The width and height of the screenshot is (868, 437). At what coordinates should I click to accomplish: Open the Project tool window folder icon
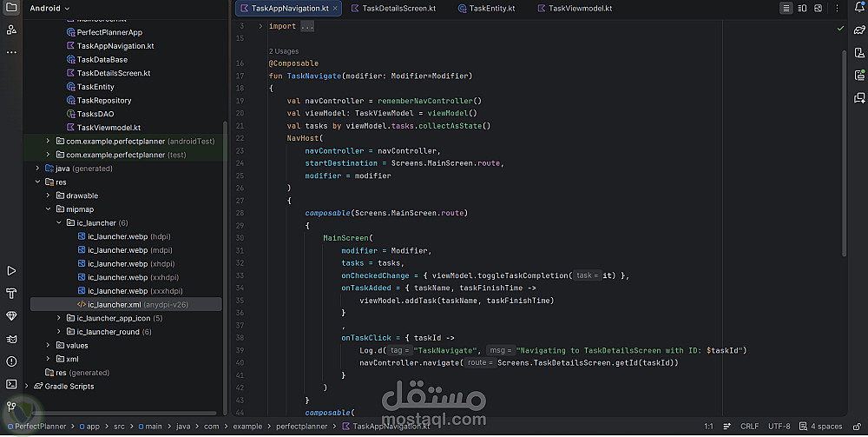pyautogui.click(x=11, y=8)
